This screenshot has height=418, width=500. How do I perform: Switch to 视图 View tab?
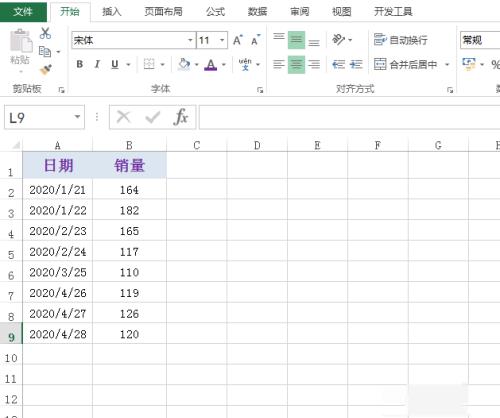click(341, 12)
